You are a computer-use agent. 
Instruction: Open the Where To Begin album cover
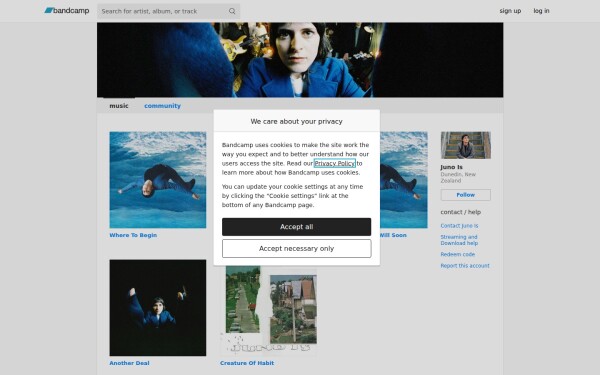pyautogui.click(x=158, y=180)
